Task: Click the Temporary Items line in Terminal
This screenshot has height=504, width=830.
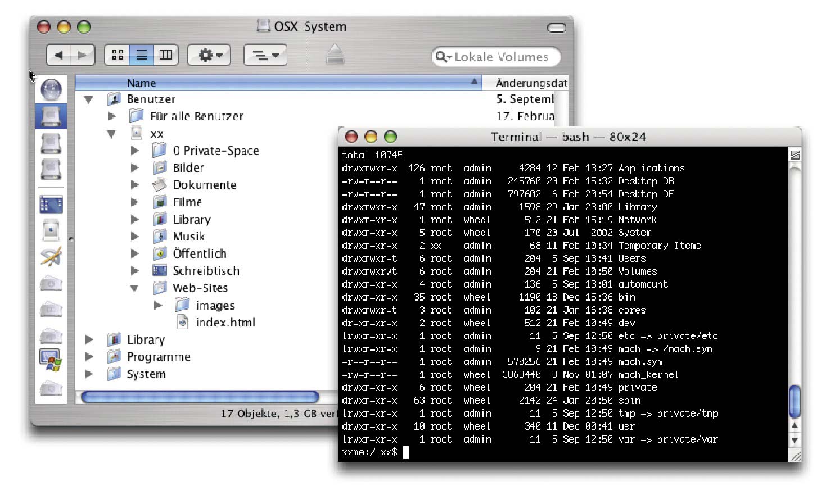Action: [521, 246]
